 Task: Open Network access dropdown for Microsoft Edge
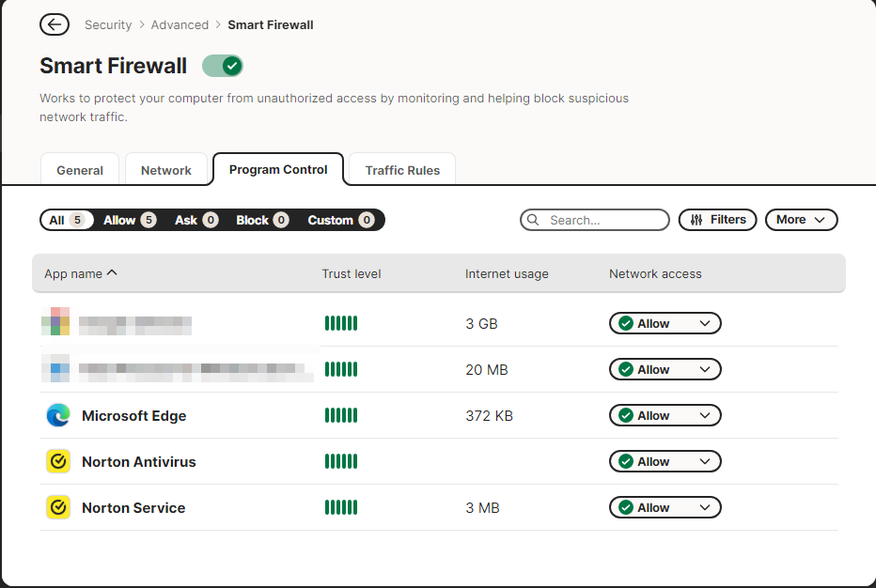coord(665,415)
